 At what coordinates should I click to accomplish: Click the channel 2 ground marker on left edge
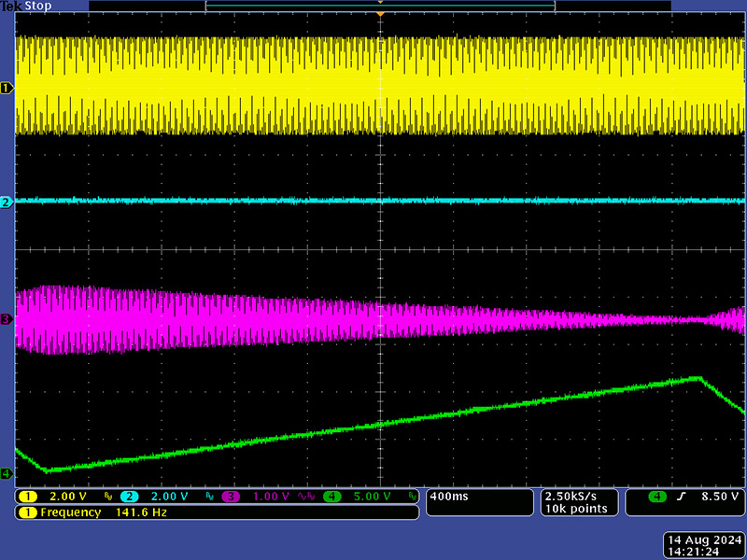click(7, 203)
